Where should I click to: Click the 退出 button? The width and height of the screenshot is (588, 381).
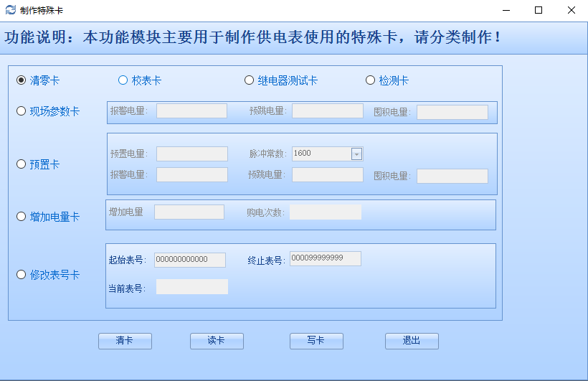point(412,341)
